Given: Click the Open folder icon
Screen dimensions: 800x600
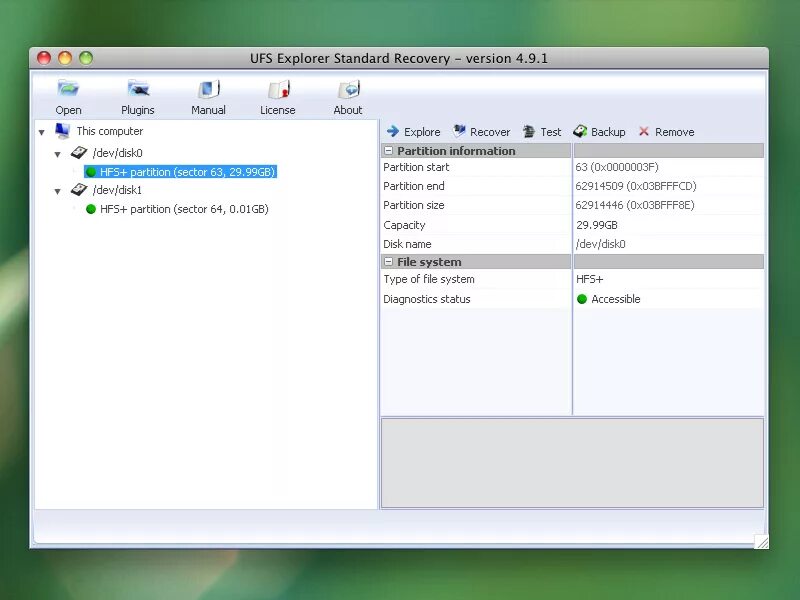Looking at the screenshot, I should [x=68, y=89].
